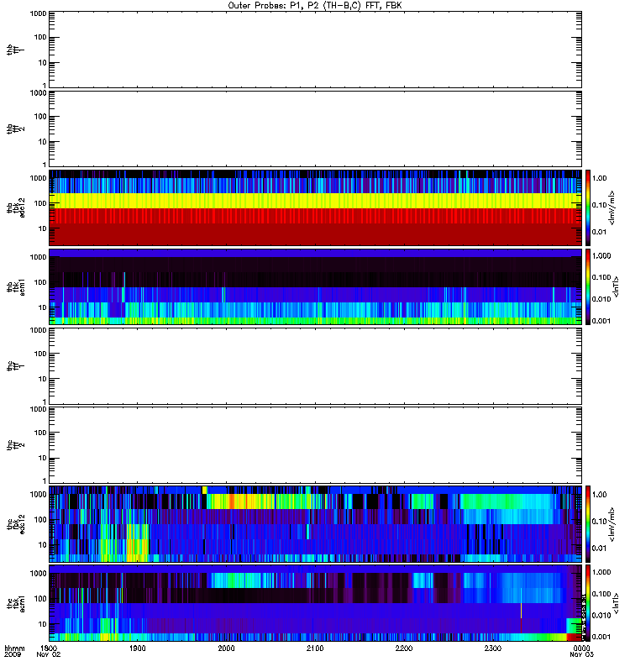
Task: Click the 'thc fff 1' y-axis label
Action: [16, 366]
